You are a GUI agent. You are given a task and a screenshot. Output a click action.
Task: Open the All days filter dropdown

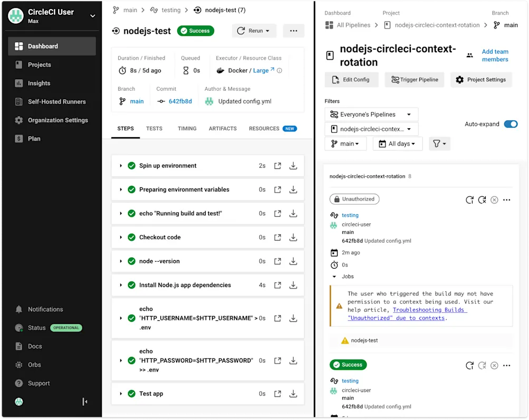397,143
